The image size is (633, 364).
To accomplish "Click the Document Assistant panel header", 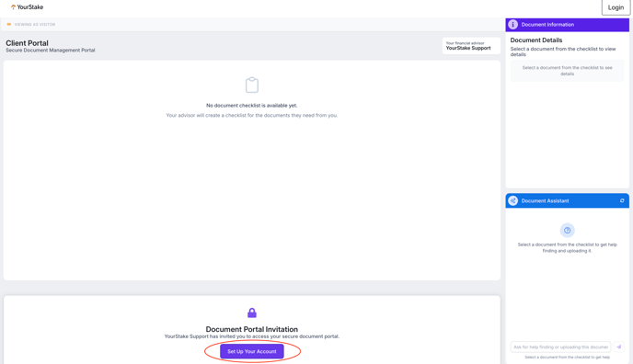I will pos(567,200).
